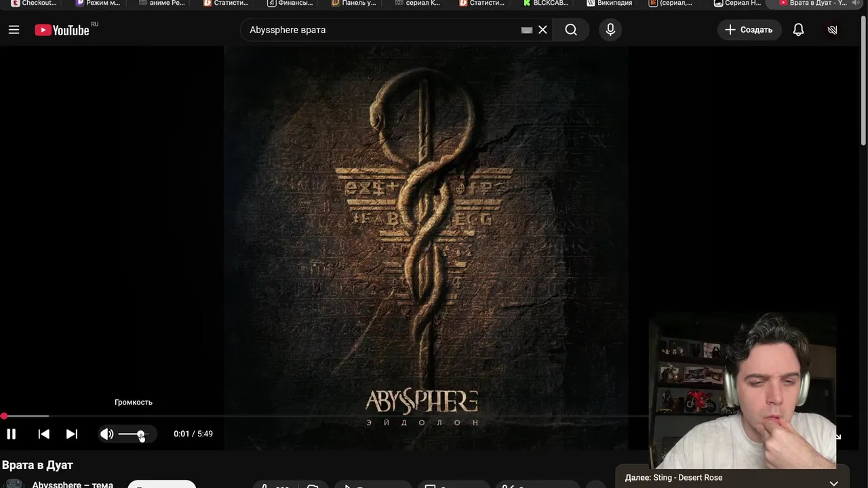868x488 pixels.
Task: Switch to the Режим м... tab
Action: pos(98,3)
